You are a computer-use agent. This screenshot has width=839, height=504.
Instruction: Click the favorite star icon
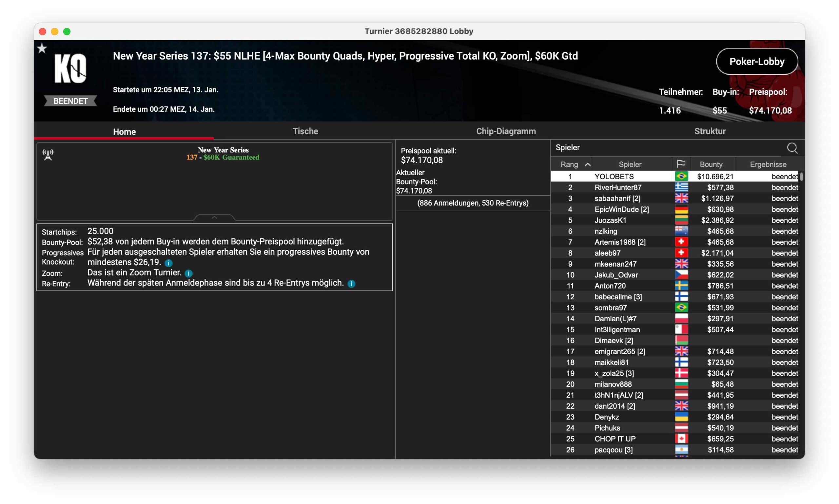tap(42, 48)
